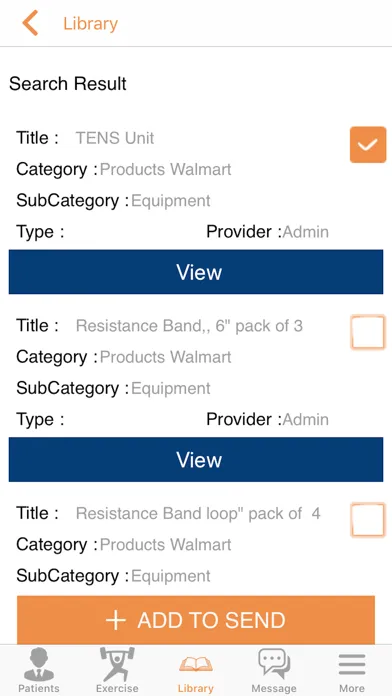Image resolution: width=392 pixels, height=696 pixels.
Task: Uncheck the TENS Unit checkbox
Action: pos(368,145)
